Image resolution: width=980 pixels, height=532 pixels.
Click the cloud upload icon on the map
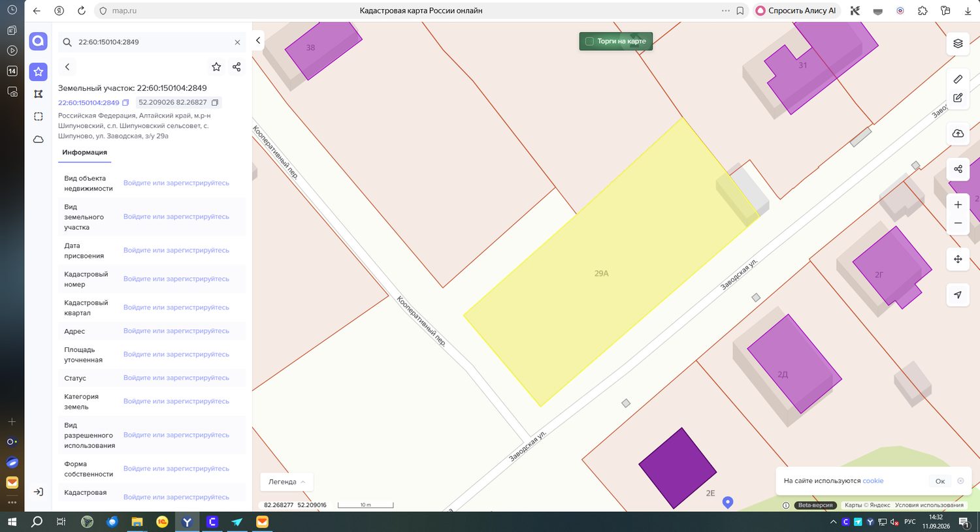[x=958, y=134]
